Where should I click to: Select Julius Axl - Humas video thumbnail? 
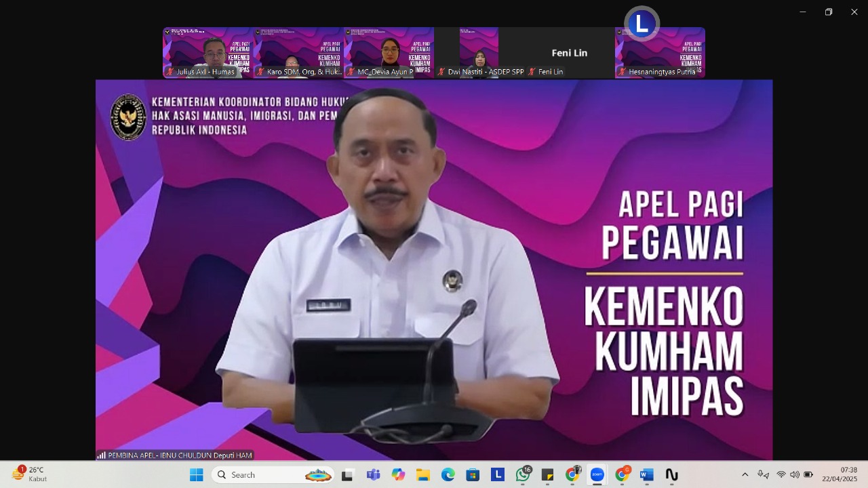point(208,52)
